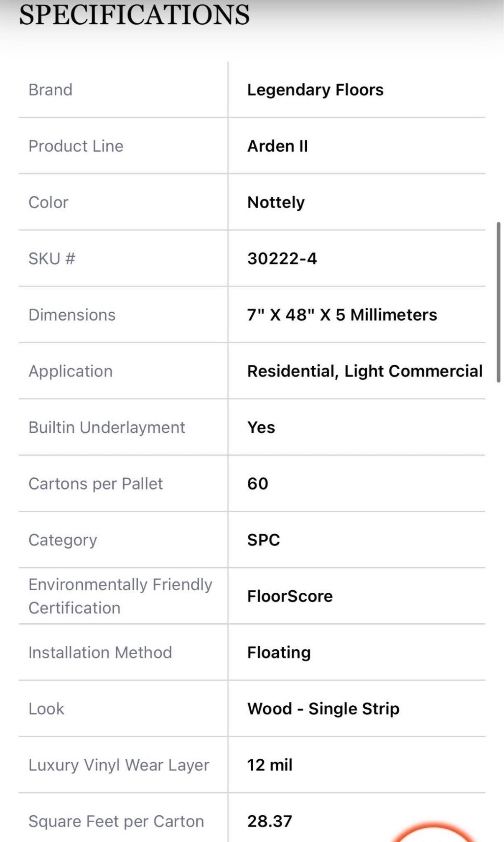Click the Builtin Underlayment label
Viewport: 504px width, 842px height.
[x=107, y=427]
